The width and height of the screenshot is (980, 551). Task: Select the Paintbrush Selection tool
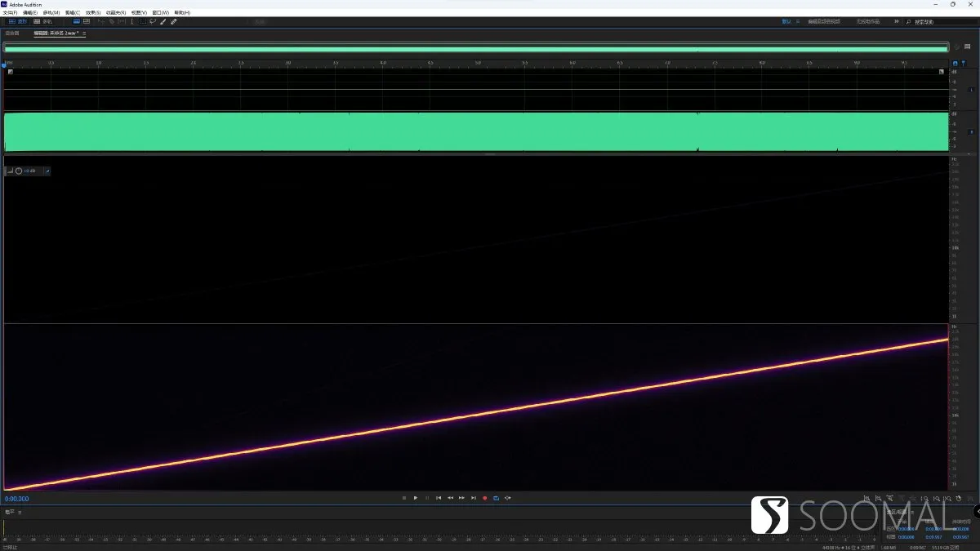(x=163, y=21)
